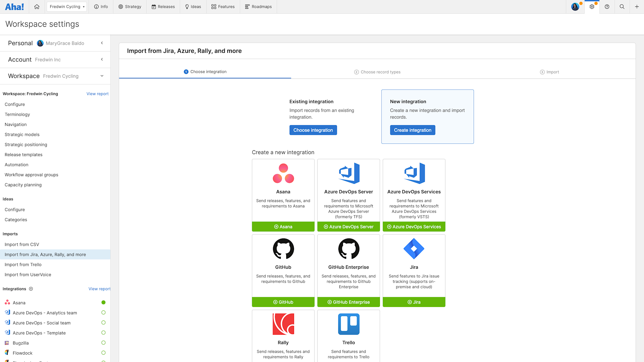644x362 pixels.
Task: Collapse the Workspace Fredwin Cycling section
Action: click(102, 76)
